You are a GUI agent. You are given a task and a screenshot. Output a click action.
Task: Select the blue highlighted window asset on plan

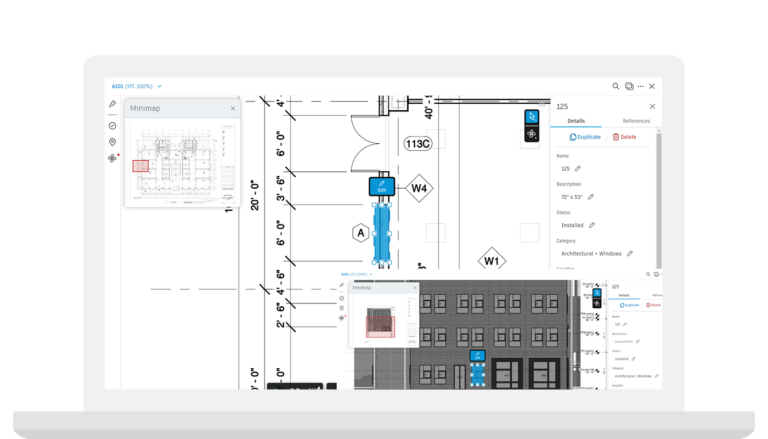pos(382,233)
